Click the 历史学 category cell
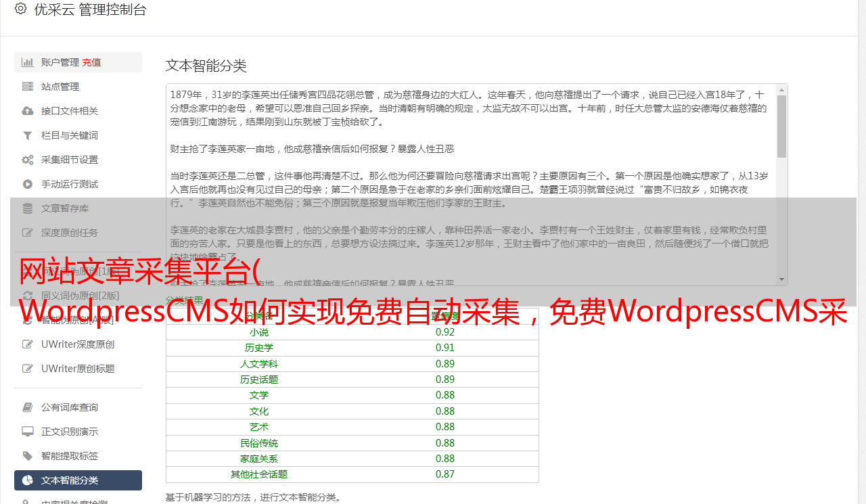Viewport: 866px width, 504px height. coord(259,348)
